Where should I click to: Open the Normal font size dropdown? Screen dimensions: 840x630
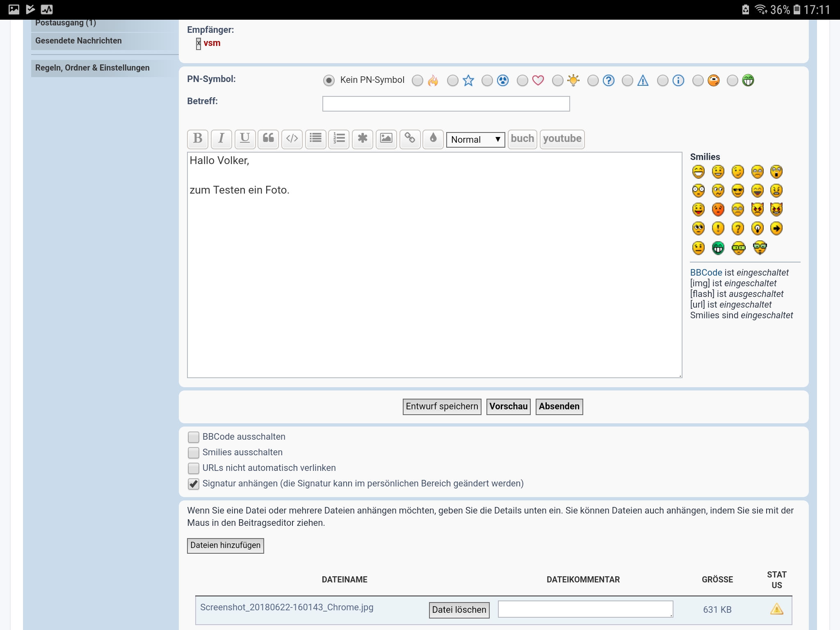[x=475, y=139]
